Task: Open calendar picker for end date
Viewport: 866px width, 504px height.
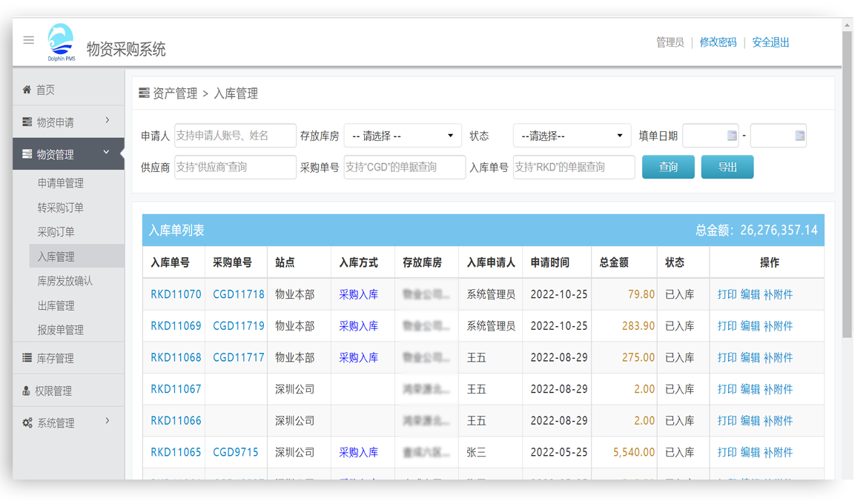Action: tap(799, 136)
